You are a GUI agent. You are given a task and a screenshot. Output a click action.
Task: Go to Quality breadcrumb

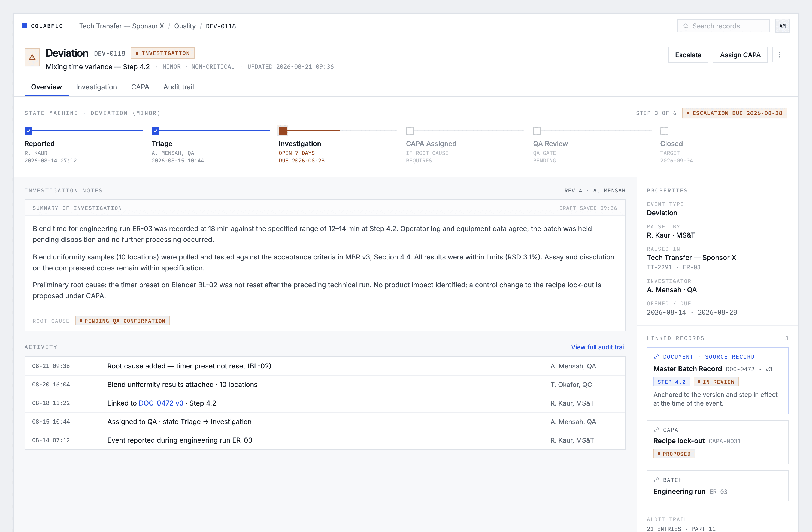(x=184, y=26)
